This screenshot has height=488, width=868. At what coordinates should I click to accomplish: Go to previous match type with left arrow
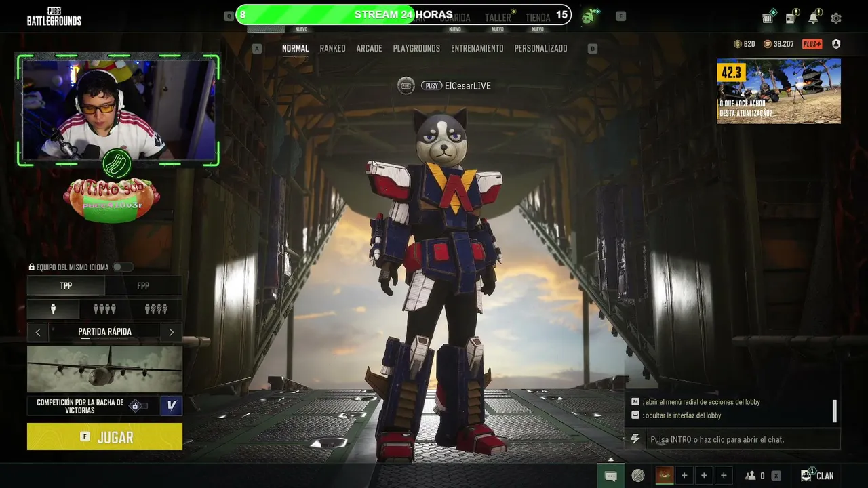tap(38, 332)
